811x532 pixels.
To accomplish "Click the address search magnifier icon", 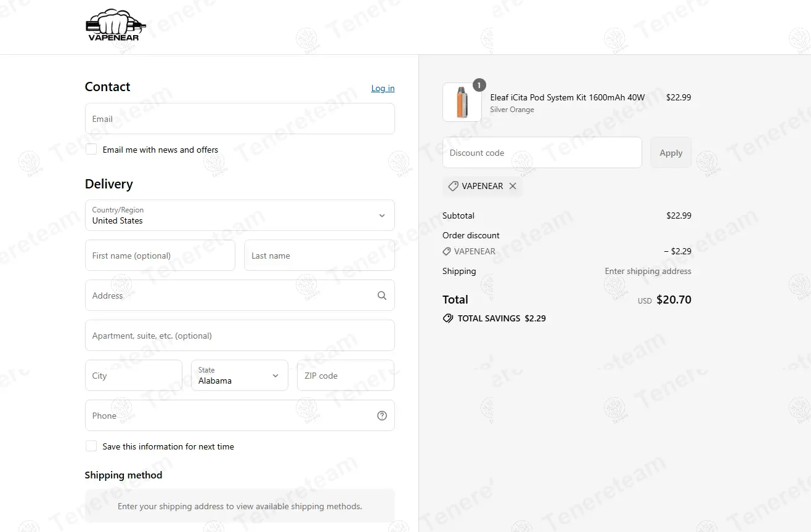I will 382,296.
